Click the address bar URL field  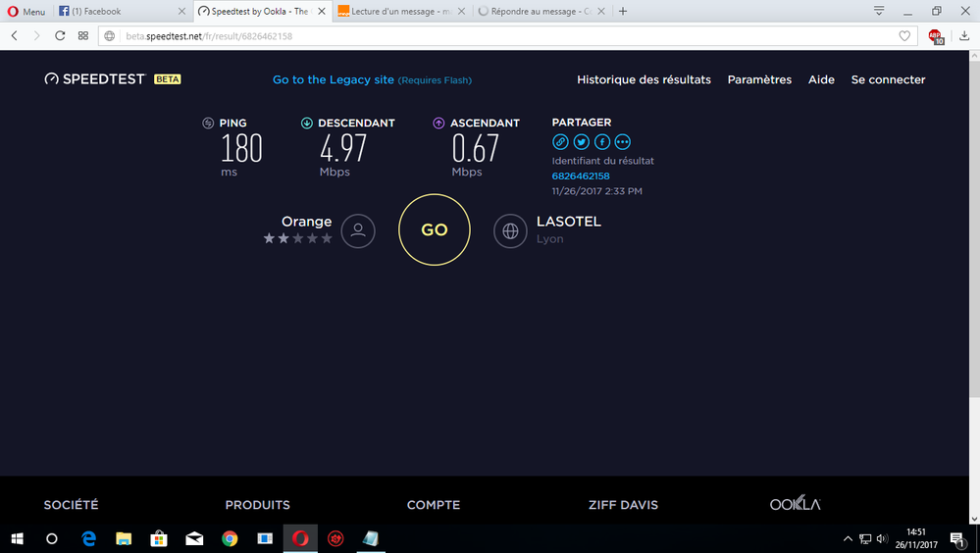506,36
